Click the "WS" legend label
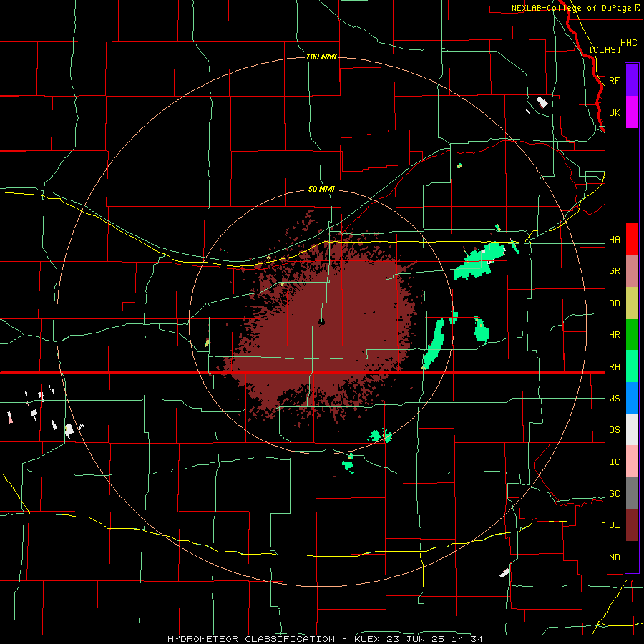This screenshot has width=644, height=644. [x=614, y=399]
